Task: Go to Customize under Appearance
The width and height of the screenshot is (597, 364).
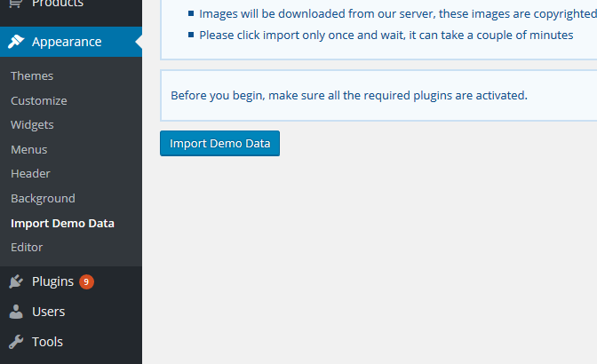Action: click(38, 100)
